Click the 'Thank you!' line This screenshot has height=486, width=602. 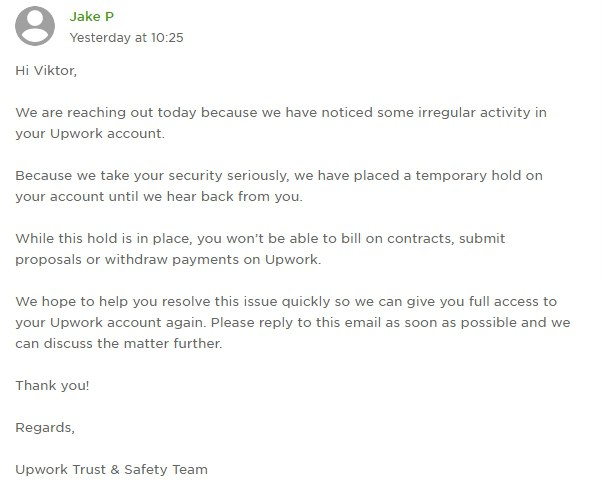point(52,385)
